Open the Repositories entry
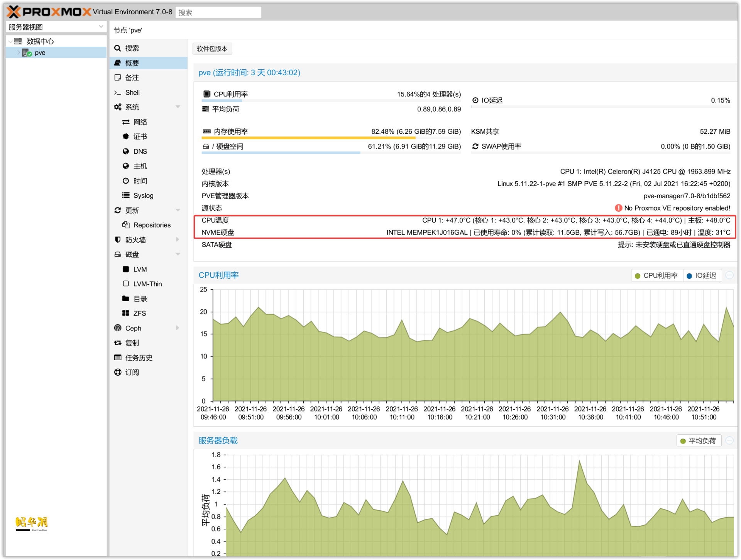The height and width of the screenshot is (560, 741). click(x=152, y=225)
